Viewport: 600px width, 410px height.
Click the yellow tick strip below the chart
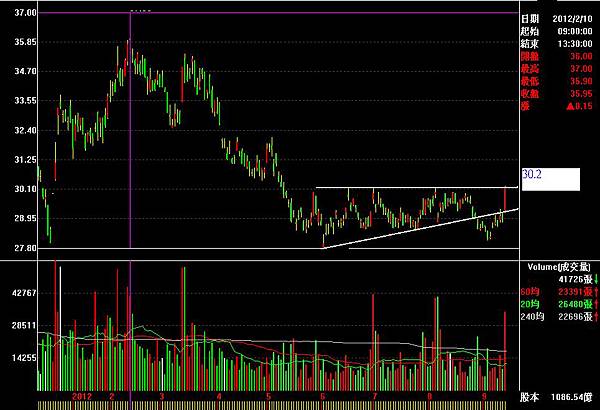pyautogui.click(x=272, y=405)
